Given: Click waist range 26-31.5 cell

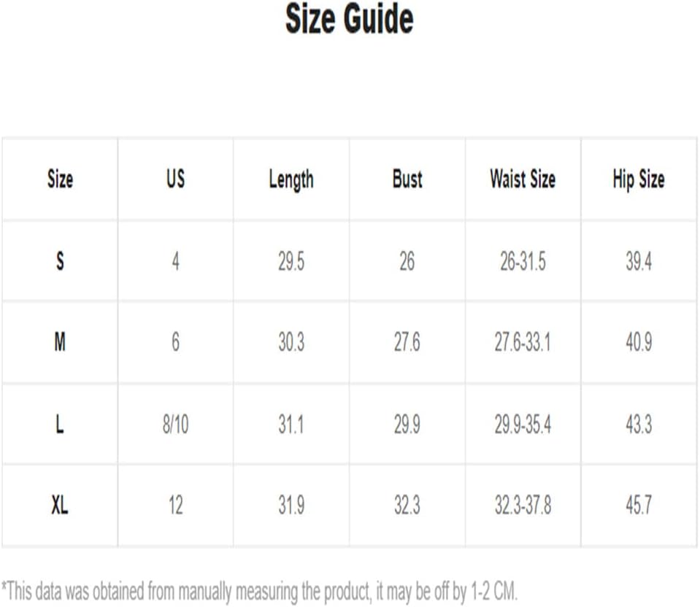Looking at the screenshot, I should click(x=523, y=261).
